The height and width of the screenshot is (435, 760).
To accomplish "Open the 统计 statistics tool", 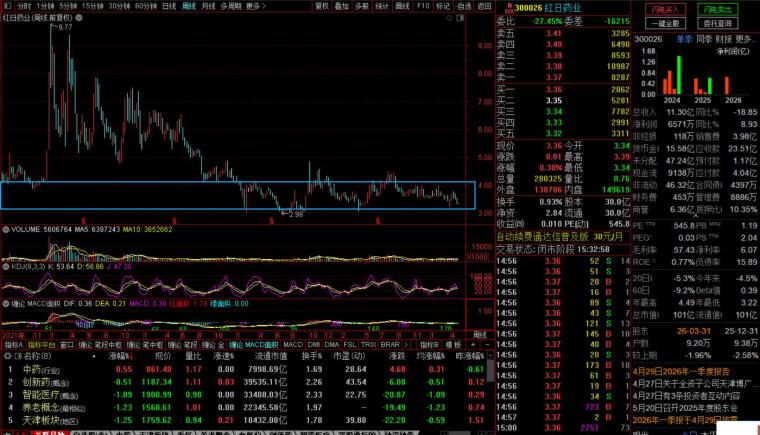I will tap(382, 6).
